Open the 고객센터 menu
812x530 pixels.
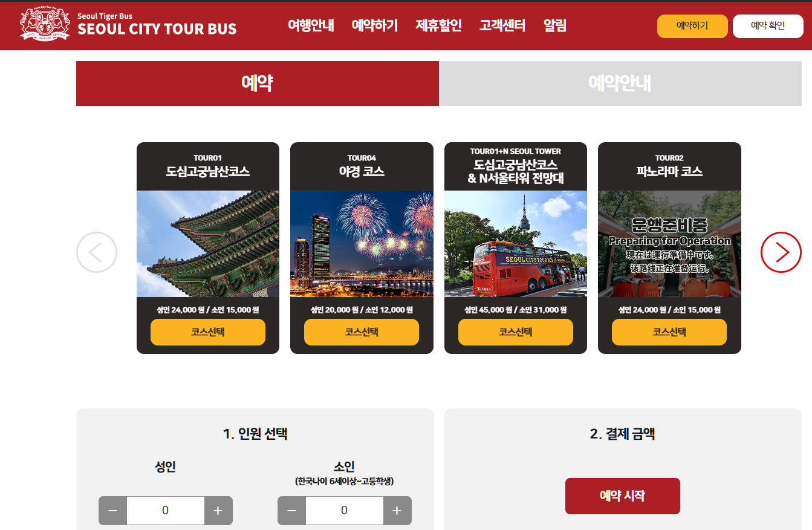[502, 25]
